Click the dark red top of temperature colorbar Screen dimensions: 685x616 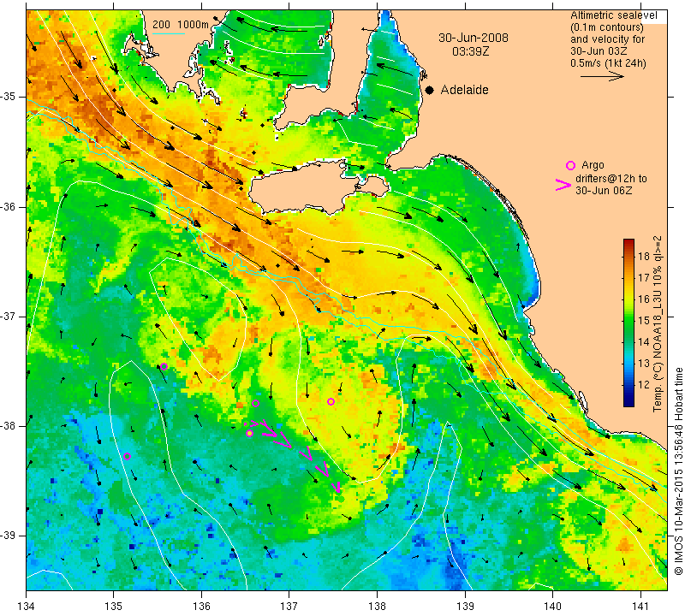(628, 242)
